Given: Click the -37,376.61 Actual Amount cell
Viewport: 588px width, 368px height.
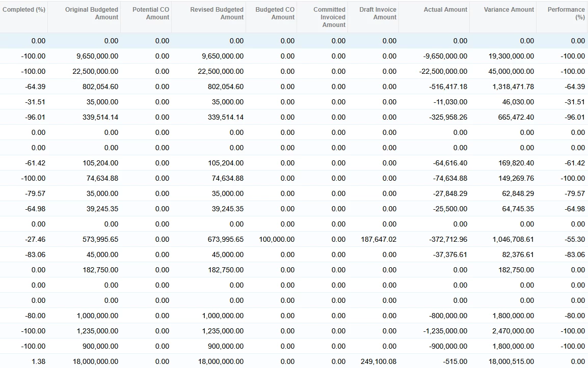Looking at the screenshot, I should coord(450,255).
